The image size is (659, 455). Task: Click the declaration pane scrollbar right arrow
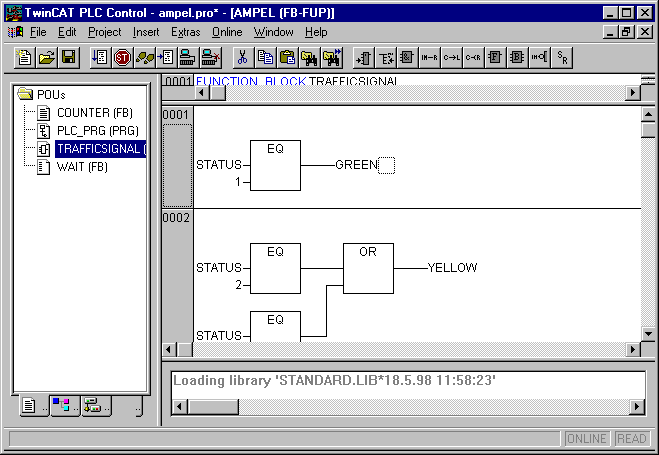pos(633,92)
